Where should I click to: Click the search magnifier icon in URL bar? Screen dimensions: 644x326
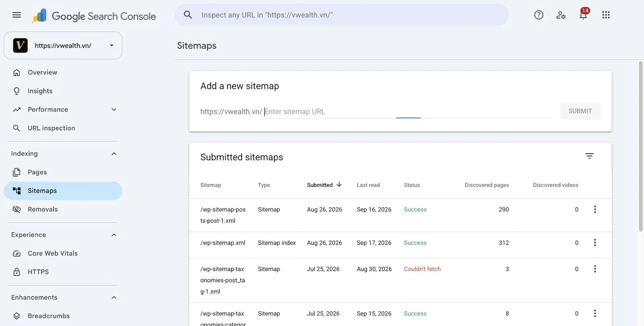(x=188, y=15)
